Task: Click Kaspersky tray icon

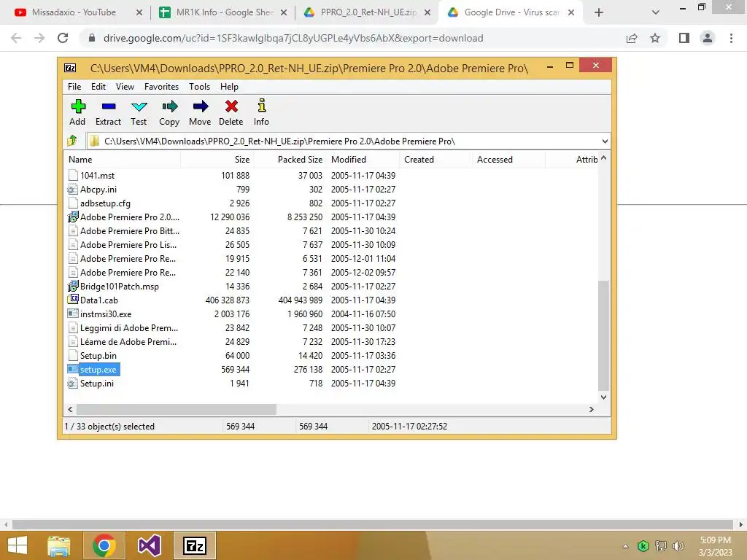Action: point(643,546)
